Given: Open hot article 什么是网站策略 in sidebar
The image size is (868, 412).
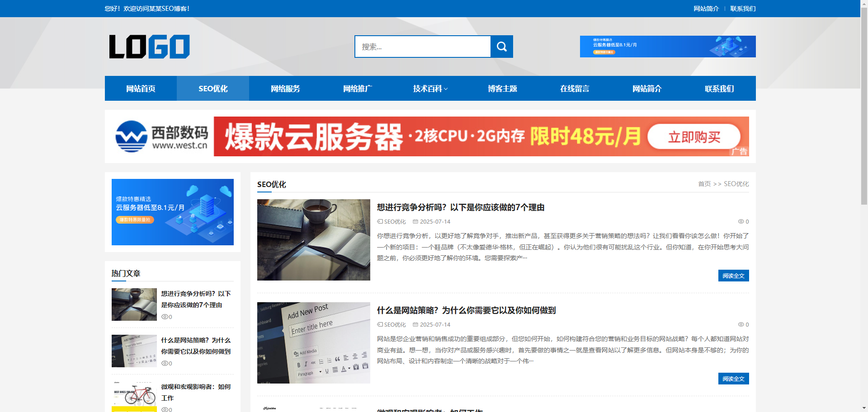Looking at the screenshot, I should point(196,346).
